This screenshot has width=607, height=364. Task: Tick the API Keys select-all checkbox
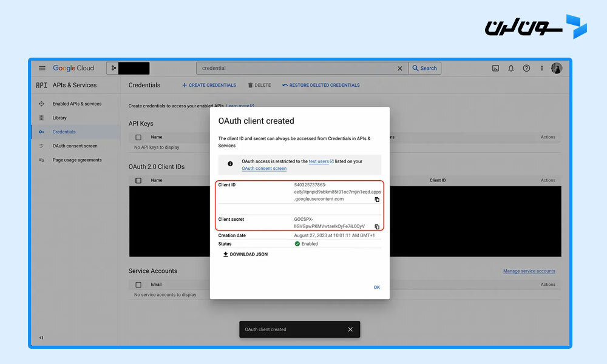point(138,137)
